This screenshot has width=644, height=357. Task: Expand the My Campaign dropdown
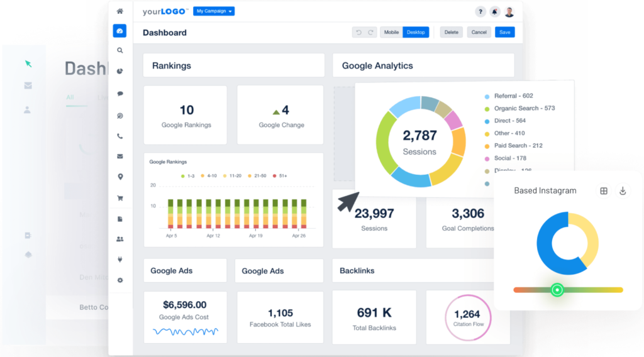click(214, 11)
